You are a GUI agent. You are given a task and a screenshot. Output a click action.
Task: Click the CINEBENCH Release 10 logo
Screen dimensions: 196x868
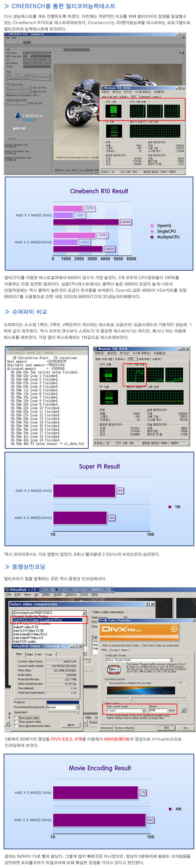pos(28,117)
